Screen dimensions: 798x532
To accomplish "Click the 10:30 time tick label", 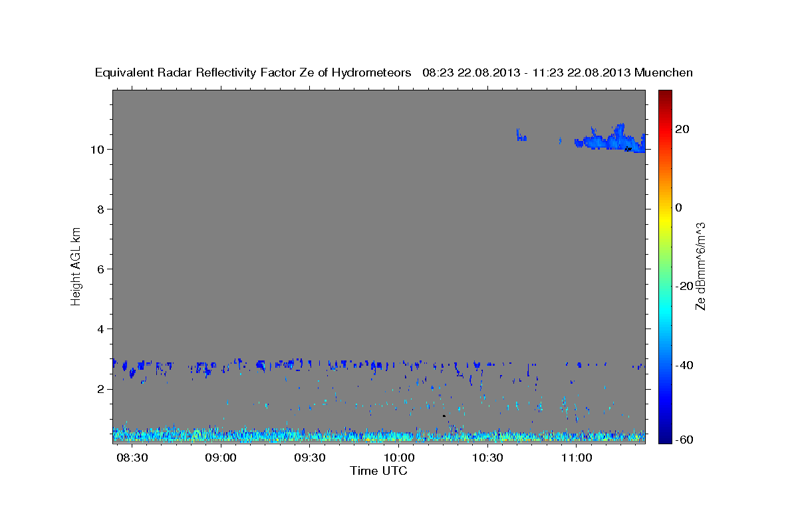I will pyautogui.click(x=487, y=458).
